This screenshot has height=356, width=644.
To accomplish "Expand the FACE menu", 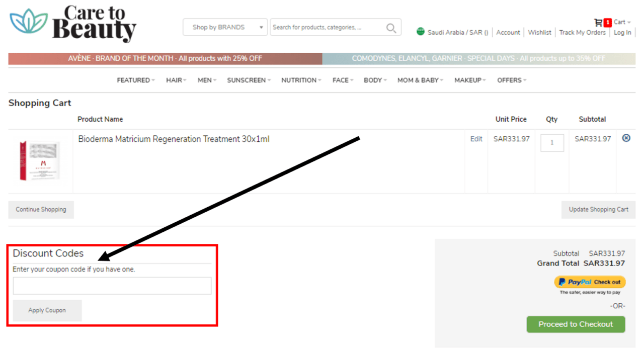I will coord(343,80).
